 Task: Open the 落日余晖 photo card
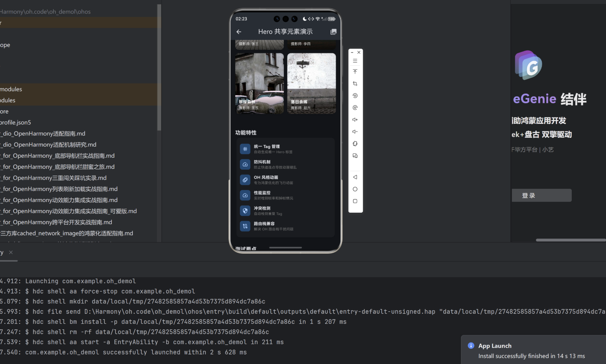[311, 83]
